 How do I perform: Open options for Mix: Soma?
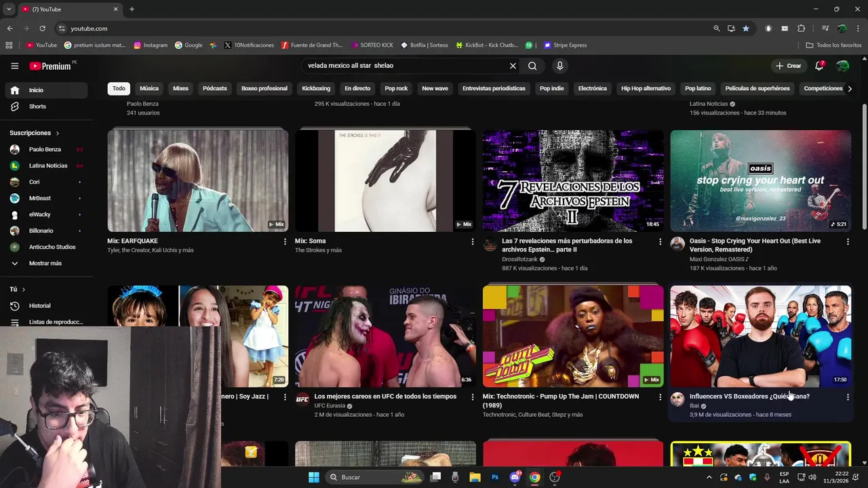[473, 241]
